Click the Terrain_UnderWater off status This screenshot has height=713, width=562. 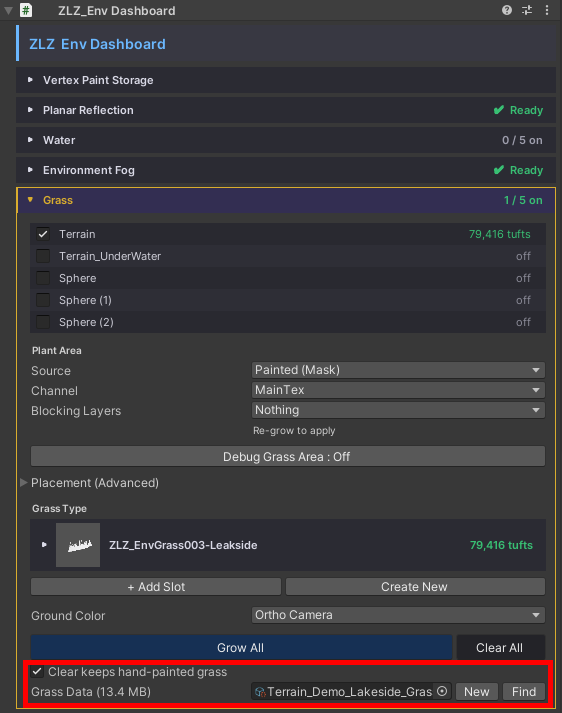pos(523,256)
